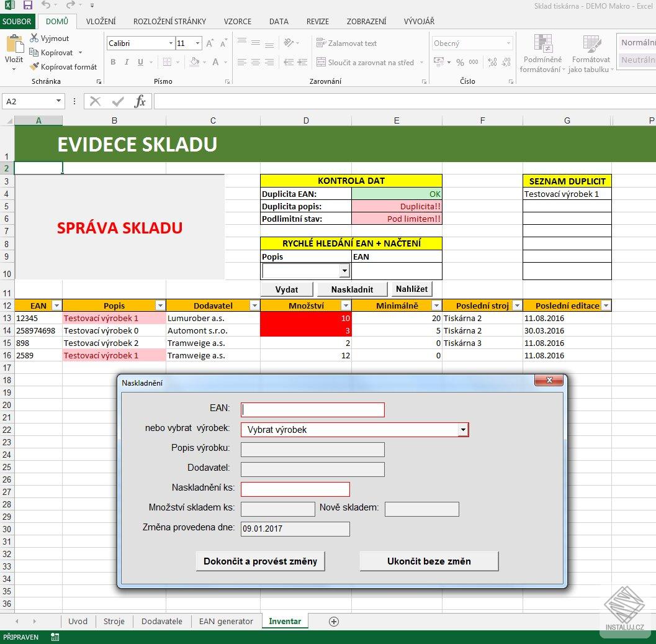Open Podmíněné formátování tool
This screenshot has height=644, width=656.
click(543, 53)
